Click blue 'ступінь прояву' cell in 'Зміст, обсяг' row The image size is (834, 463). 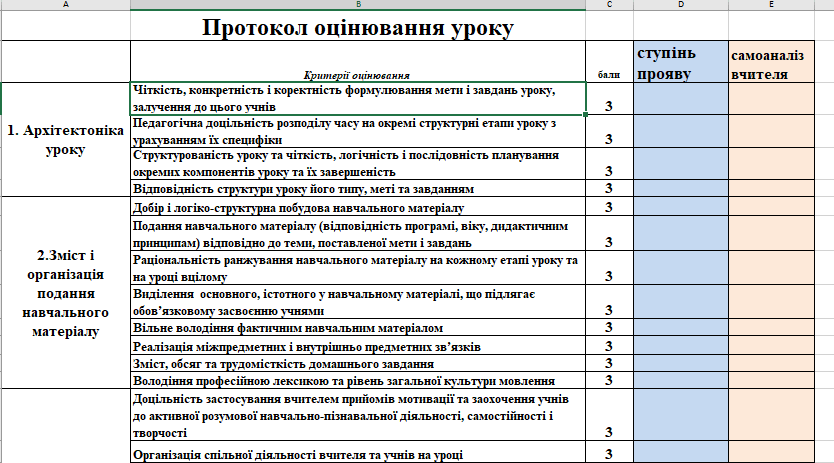tap(681, 363)
